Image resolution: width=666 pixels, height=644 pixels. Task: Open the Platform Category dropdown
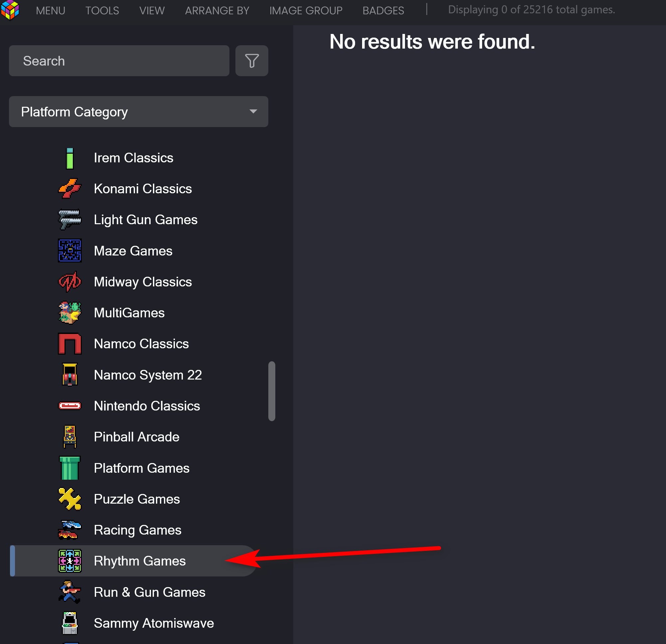pos(138,111)
